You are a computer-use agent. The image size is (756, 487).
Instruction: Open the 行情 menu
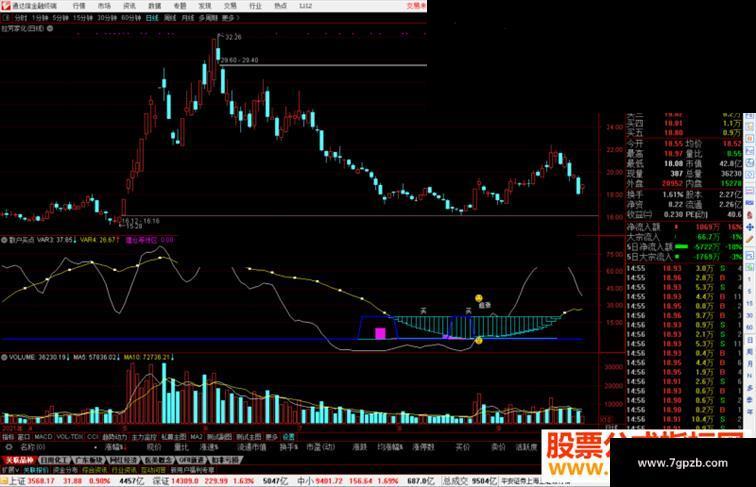coord(79,6)
